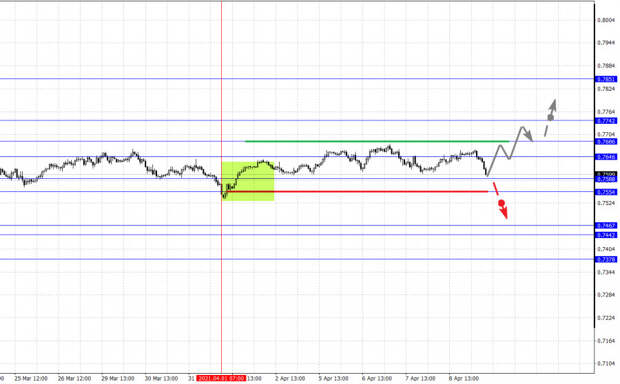Click the 0.7442 blue level label
The width and height of the screenshot is (620, 384).
(606, 235)
